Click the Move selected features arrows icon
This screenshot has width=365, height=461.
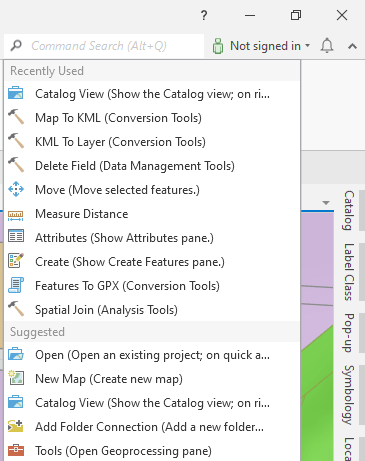tap(16, 189)
